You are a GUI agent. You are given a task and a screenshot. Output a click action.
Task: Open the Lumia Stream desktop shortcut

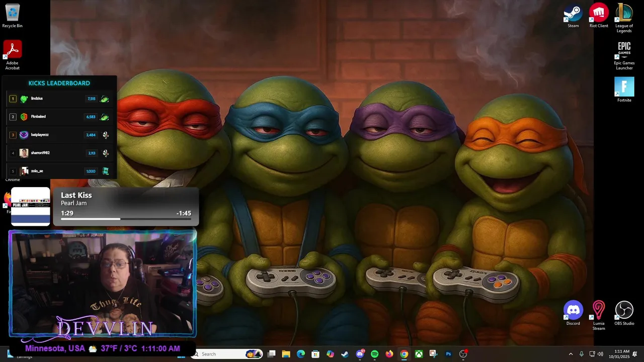pyautogui.click(x=599, y=316)
